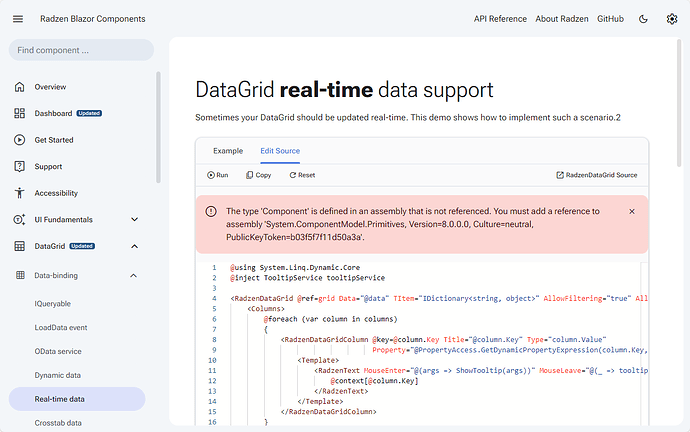Switch to the Example tab
Viewport: 690px width, 432px height.
click(x=228, y=151)
